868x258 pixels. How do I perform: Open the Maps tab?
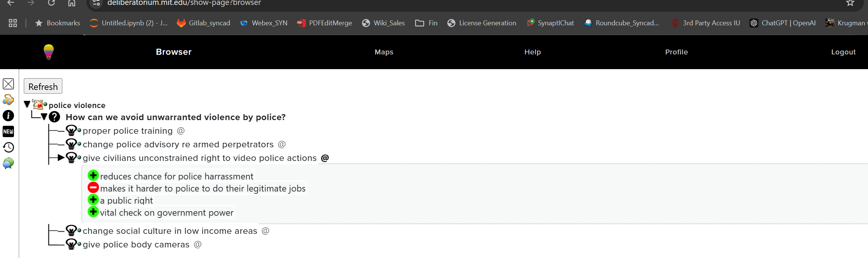coord(384,52)
